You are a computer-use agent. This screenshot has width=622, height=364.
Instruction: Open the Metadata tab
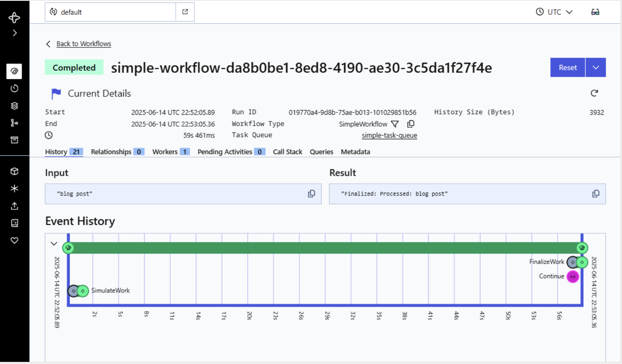coord(355,152)
